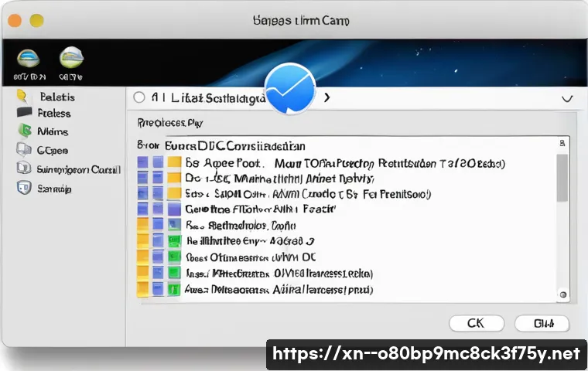The height and width of the screenshot is (371, 588).
Task: Click the blue checkmark circle icon
Action: coord(289,90)
